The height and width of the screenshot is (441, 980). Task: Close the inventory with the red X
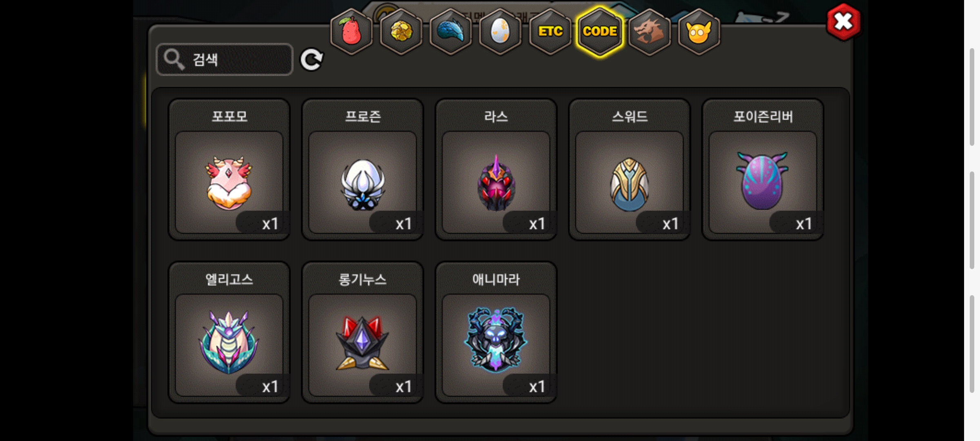click(844, 22)
